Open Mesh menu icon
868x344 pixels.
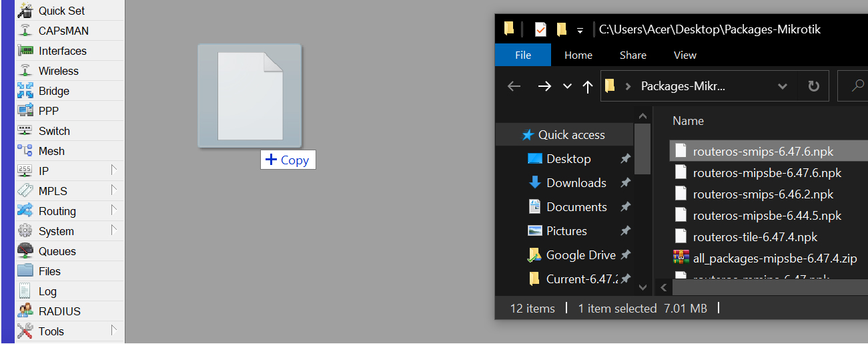25,151
